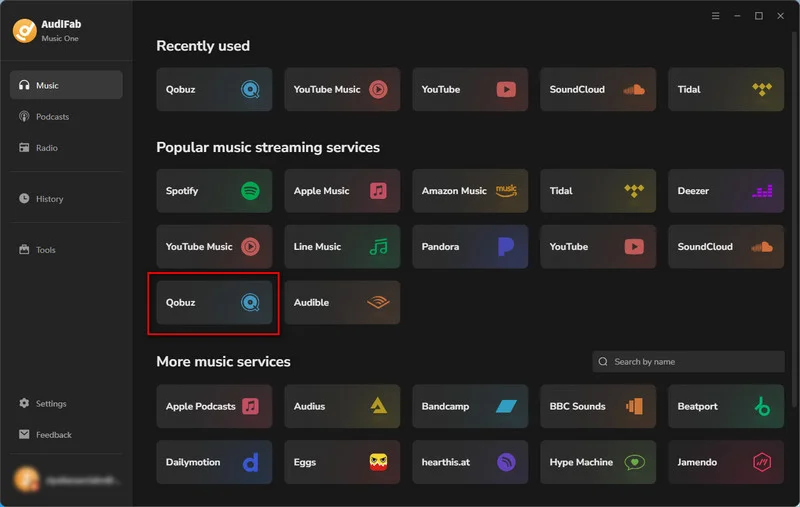Open Settings from the sidebar
The width and height of the screenshot is (800, 507).
coord(66,403)
